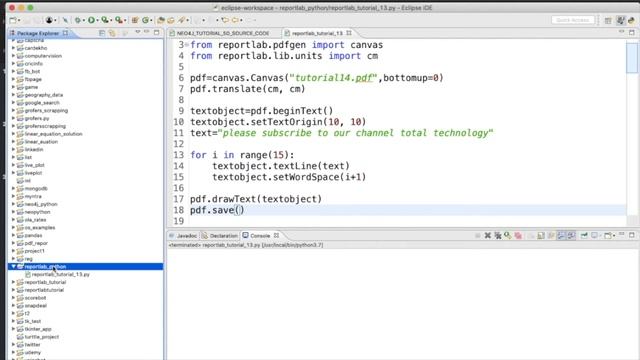Switch to the Java perspective icon
This screenshot has width=640, height=360.
pos(620,20)
